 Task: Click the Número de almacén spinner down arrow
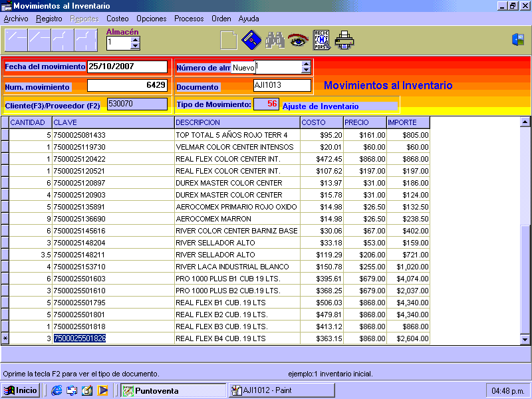point(306,70)
